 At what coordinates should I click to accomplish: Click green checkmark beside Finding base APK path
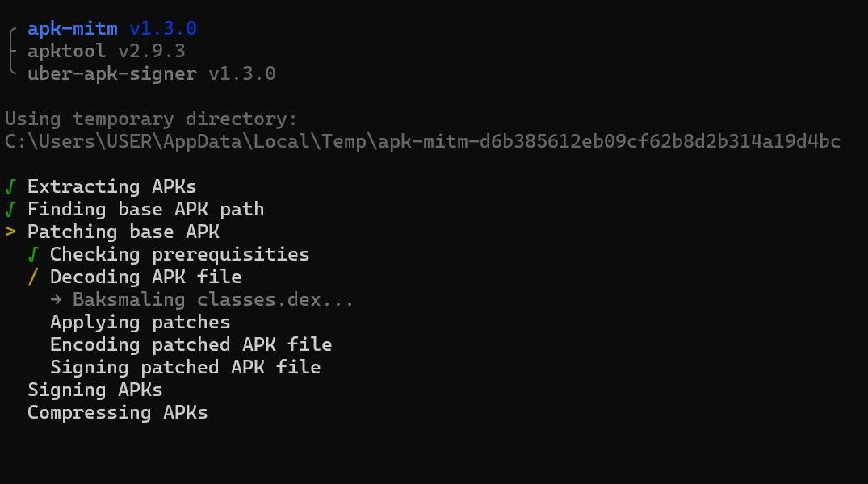(x=10, y=210)
